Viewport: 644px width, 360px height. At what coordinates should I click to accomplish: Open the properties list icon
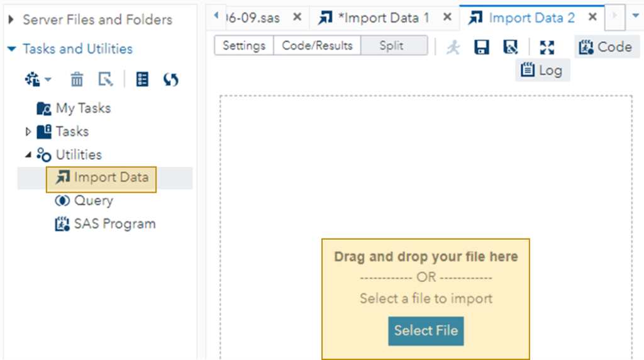143,79
